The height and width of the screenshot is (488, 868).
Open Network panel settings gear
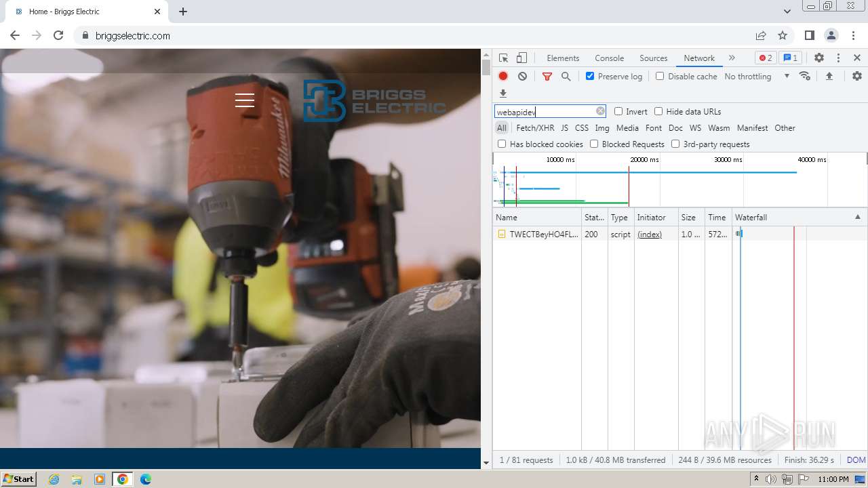coord(857,77)
